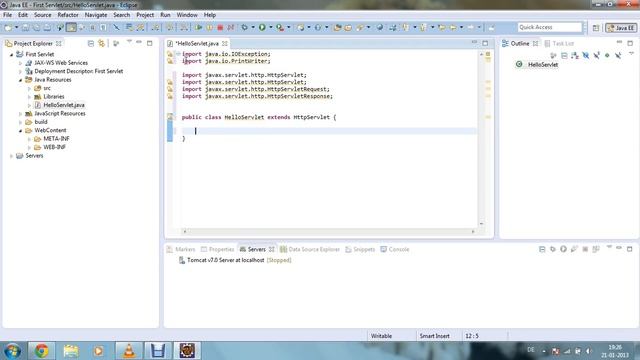Click the New file toolbar icon
This screenshot has width=640, height=360.
click(8, 27)
